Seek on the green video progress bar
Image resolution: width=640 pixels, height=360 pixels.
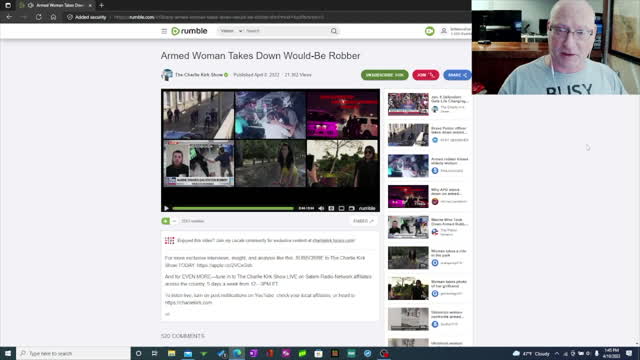(233, 208)
